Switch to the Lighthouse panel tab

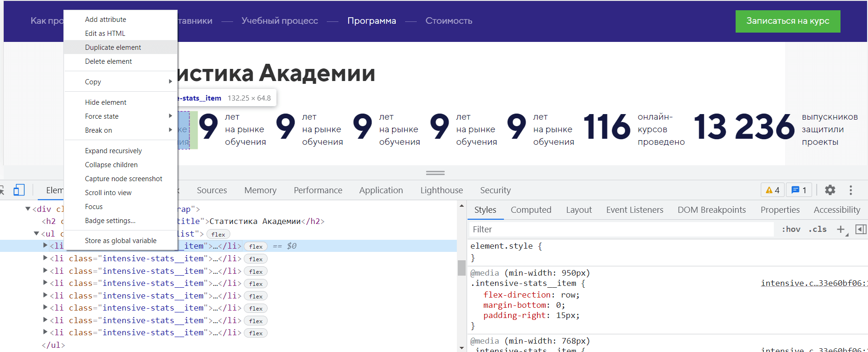click(x=441, y=190)
